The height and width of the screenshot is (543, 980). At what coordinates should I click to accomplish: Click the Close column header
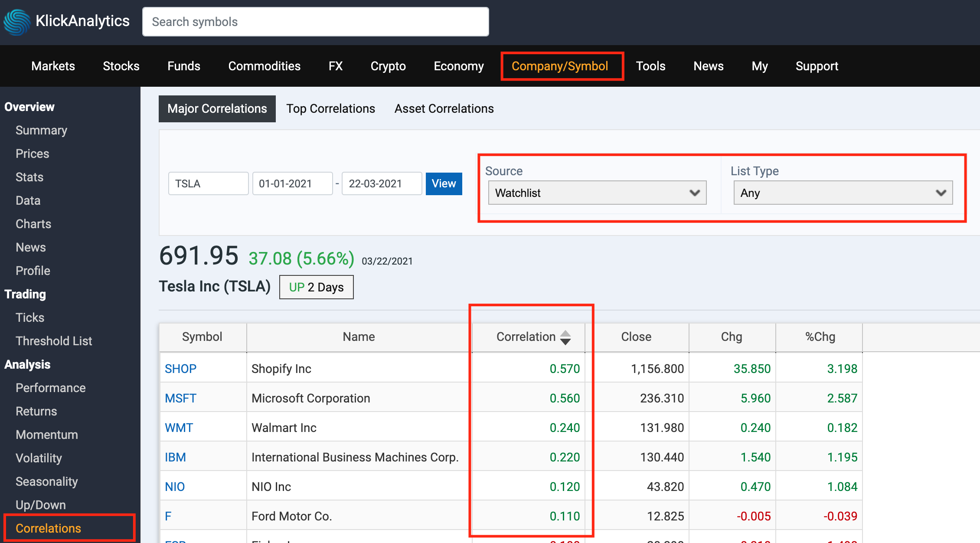point(636,337)
